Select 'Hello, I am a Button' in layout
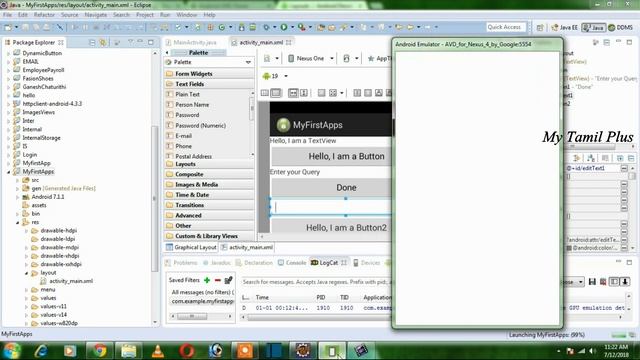The image size is (640, 360). tap(332, 156)
